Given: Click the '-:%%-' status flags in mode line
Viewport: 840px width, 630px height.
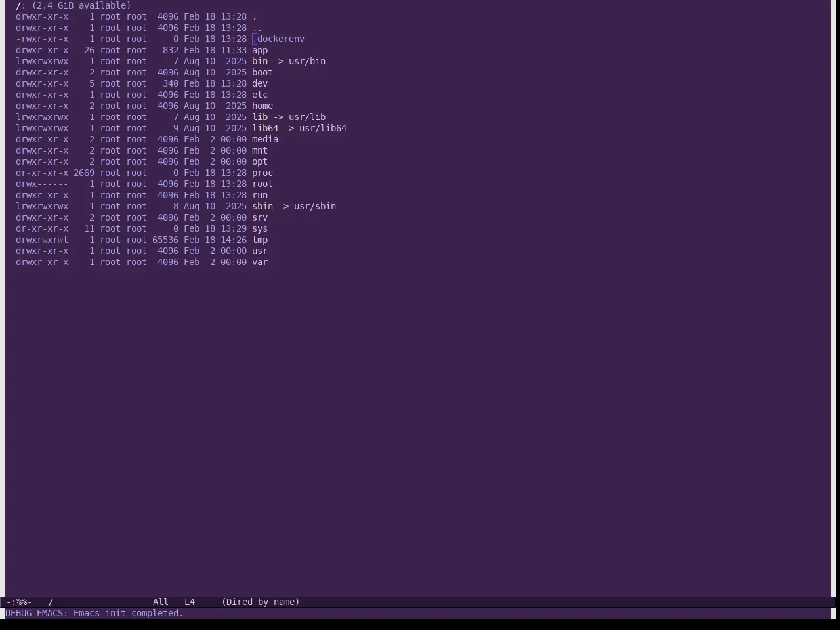Looking at the screenshot, I should [19, 602].
